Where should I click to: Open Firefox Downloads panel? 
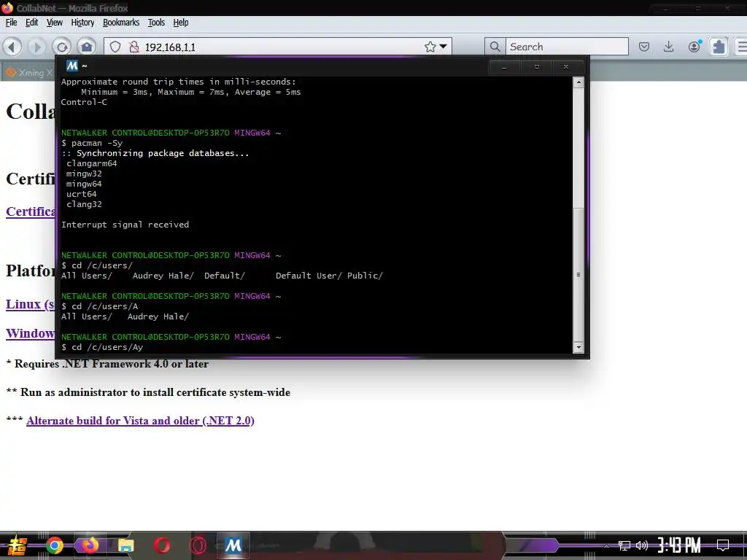click(x=669, y=47)
